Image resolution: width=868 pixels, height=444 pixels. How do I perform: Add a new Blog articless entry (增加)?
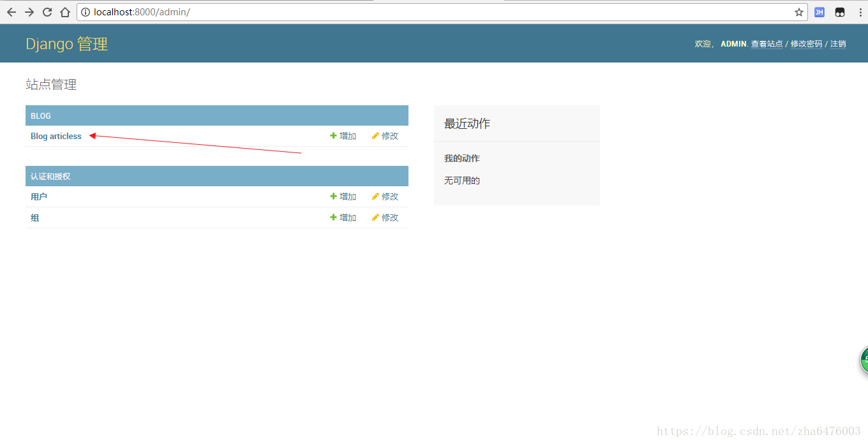pos(343,136)
